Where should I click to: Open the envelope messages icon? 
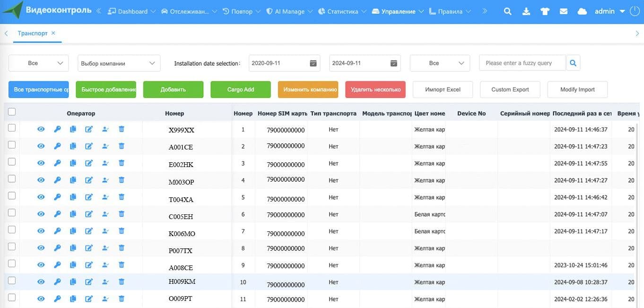[564, 11]
